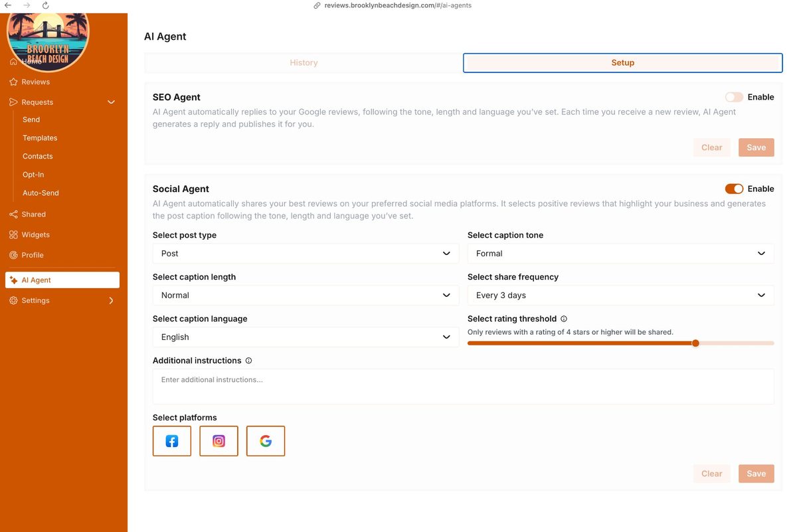Screen dimensions: 797x532
Task: Click the AI Agent sparkle icon
Action: click(x=13, y=280)
